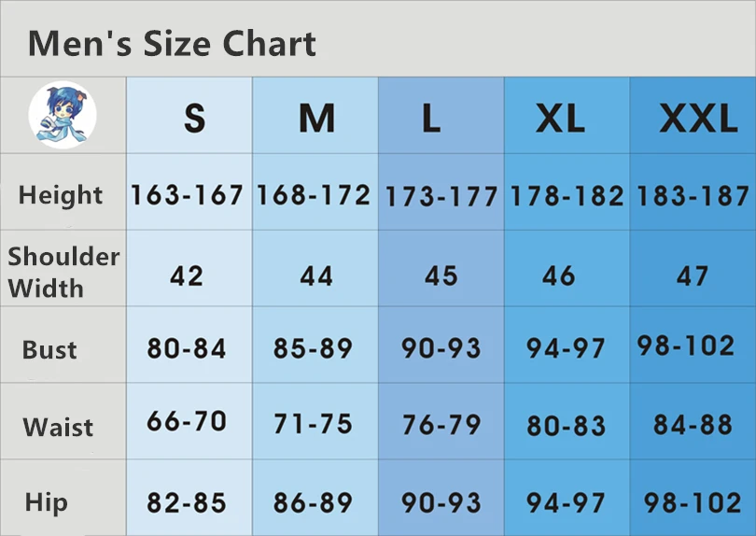Click the Men's Size Chart title

click(172, 43)
